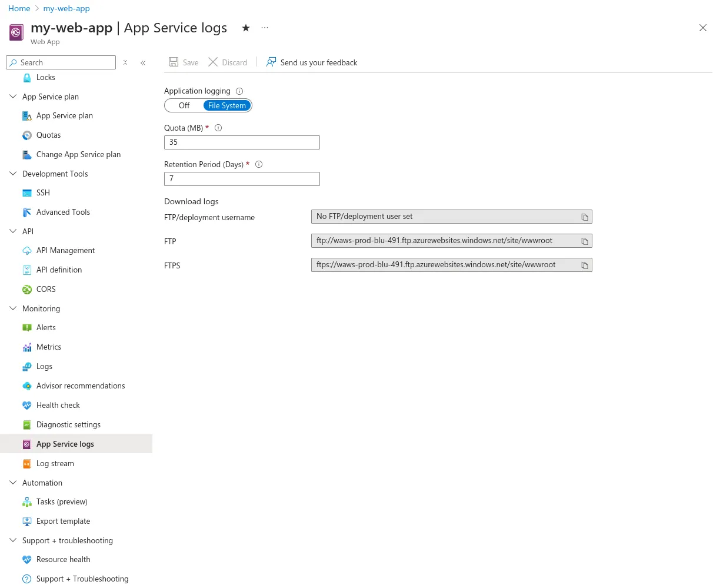Collapse the sidebar with double chevron
Viewport: 723px width, 588px height.
(143, 62)
